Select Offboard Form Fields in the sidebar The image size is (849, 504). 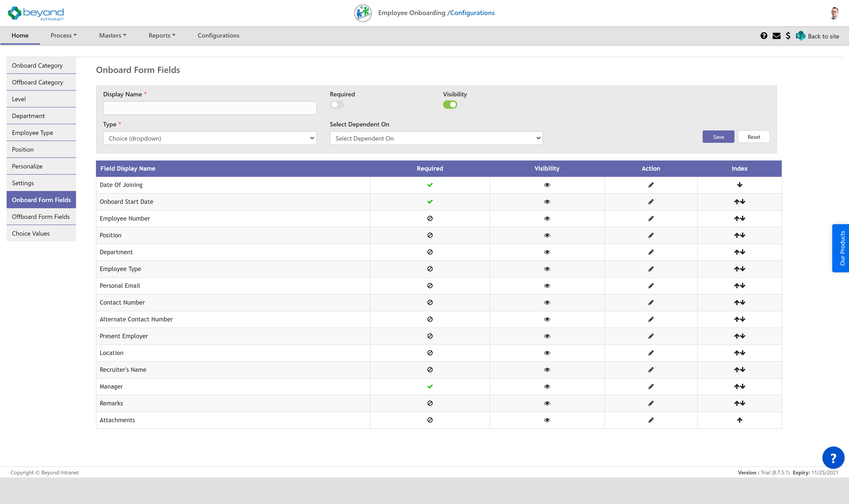pyautogui.click(x=40, y=216)
